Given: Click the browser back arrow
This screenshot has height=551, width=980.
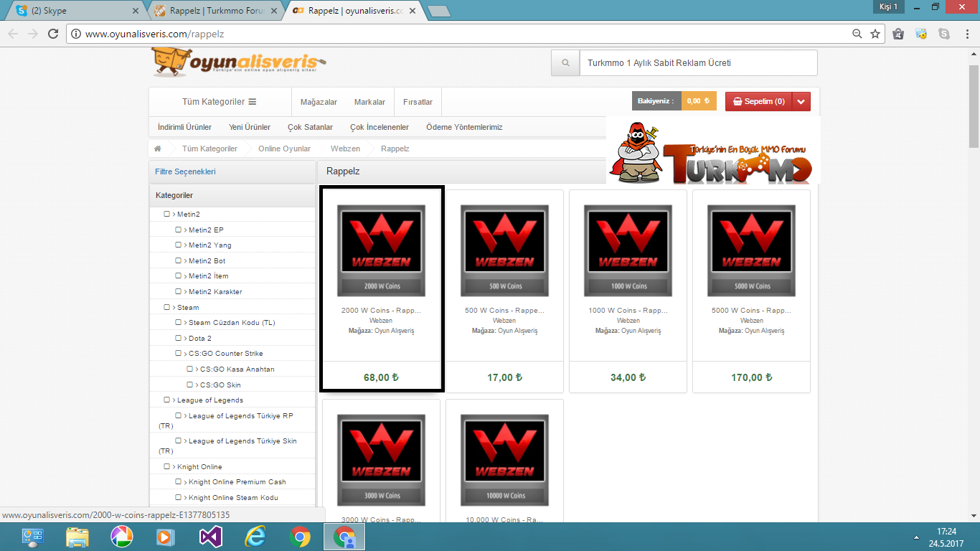Looking at the screenshot, I should (x=12, y=34).
